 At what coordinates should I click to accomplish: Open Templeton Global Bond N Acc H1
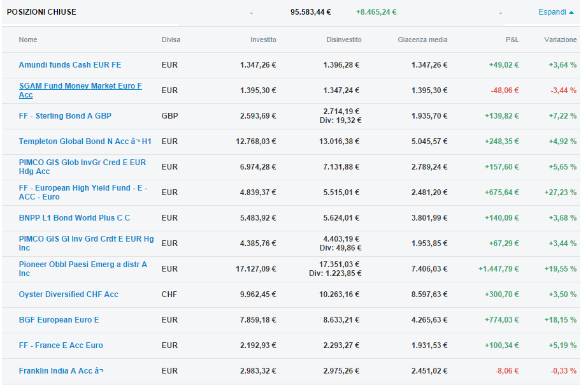tap(85, 142)
